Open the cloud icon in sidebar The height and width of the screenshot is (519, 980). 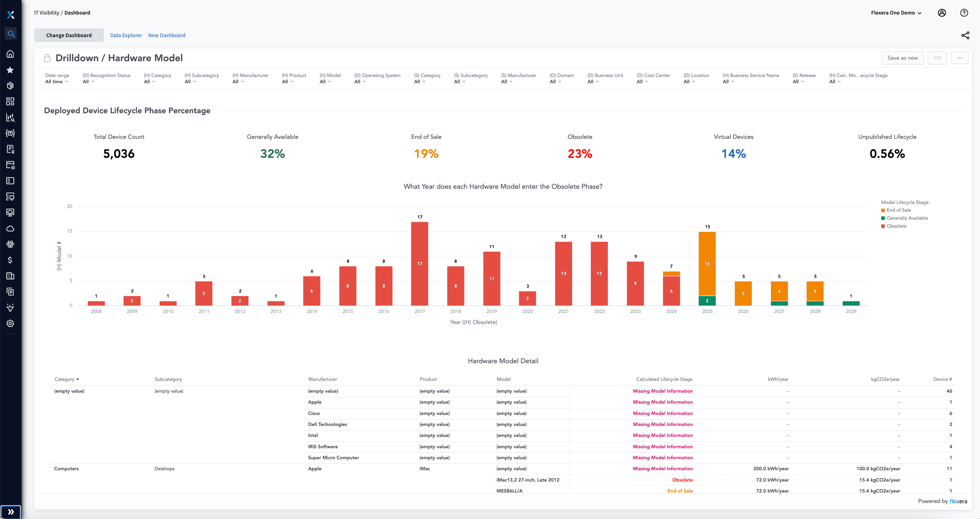point(10,229)
